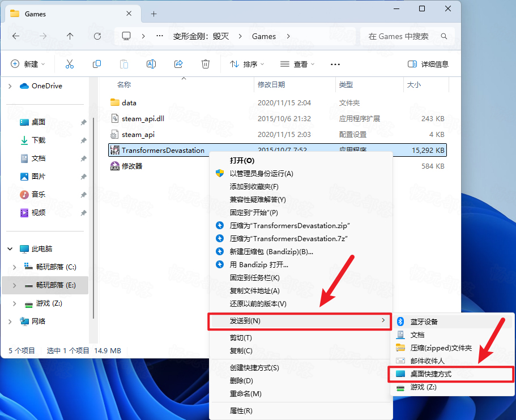Viewport: 516px width, 420px height.
Task: Show hidden path with breadcrumb ellipsis
Action: coord(160,36)
